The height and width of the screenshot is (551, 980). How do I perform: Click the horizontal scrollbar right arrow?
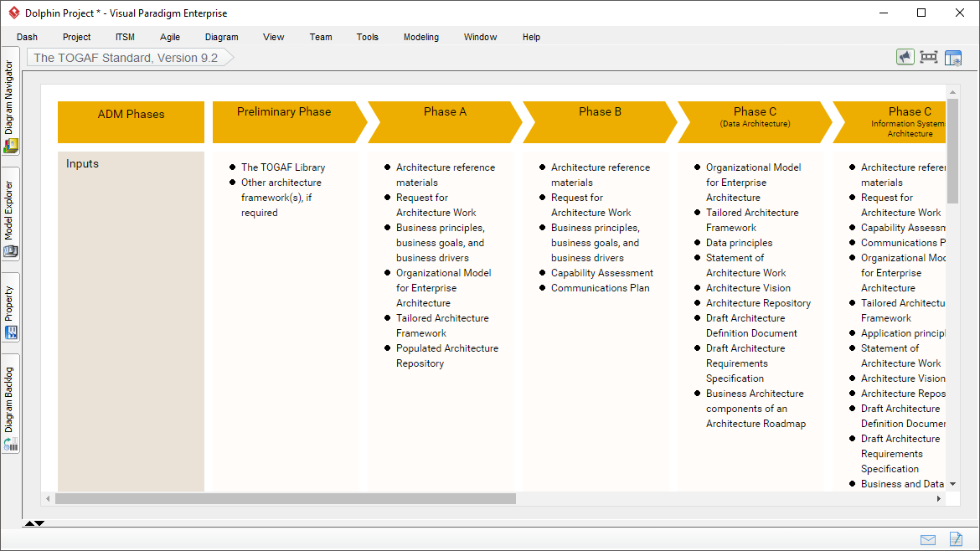pyautogui.click(x=939, y=498)
